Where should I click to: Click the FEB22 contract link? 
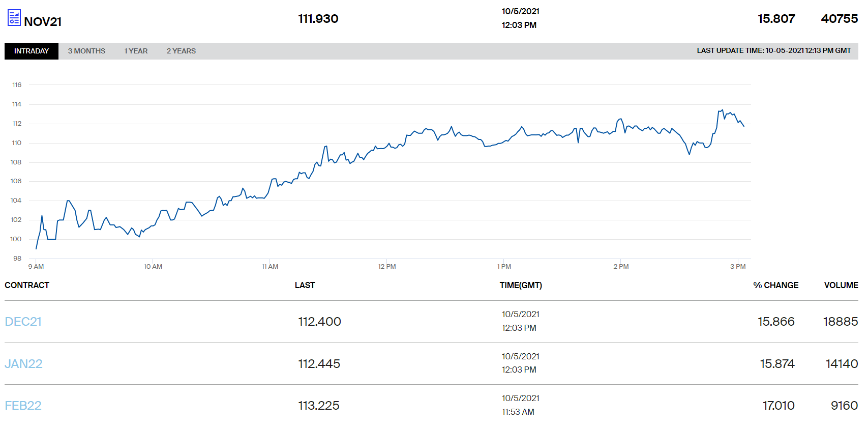click(x=23, y=406)
